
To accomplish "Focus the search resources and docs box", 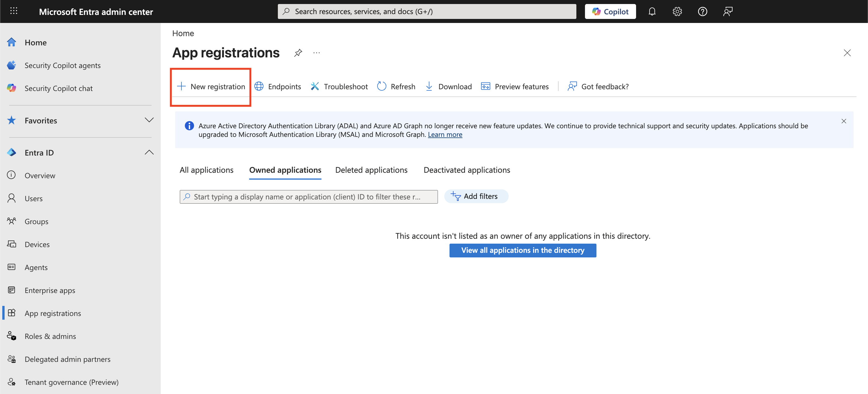I will (x=427, y=11).
